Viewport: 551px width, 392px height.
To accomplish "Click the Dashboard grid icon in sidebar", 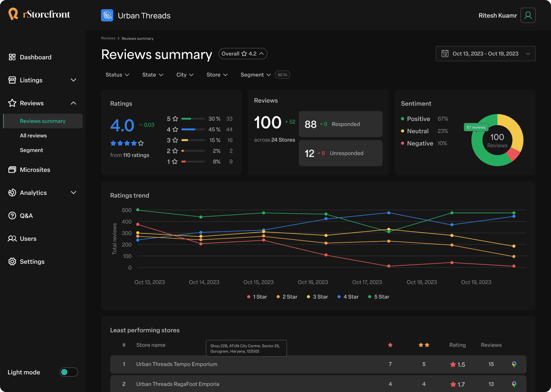I will point(12,57).
